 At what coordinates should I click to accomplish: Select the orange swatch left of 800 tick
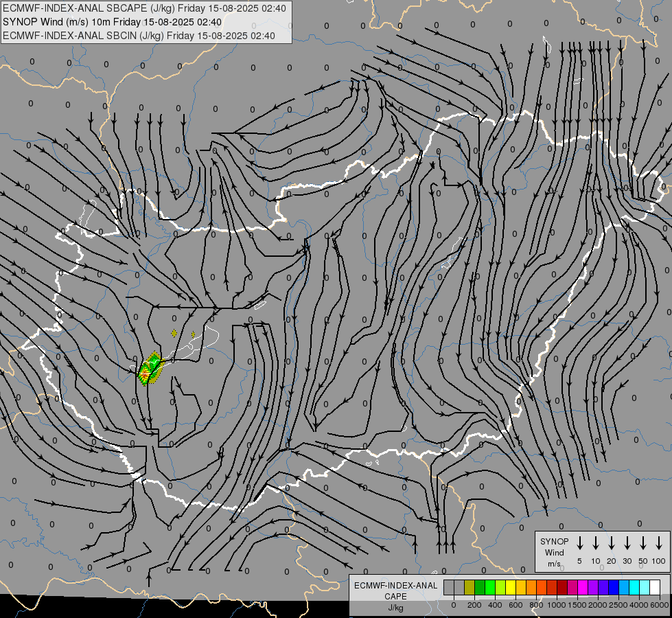click(x=531, y=587)
